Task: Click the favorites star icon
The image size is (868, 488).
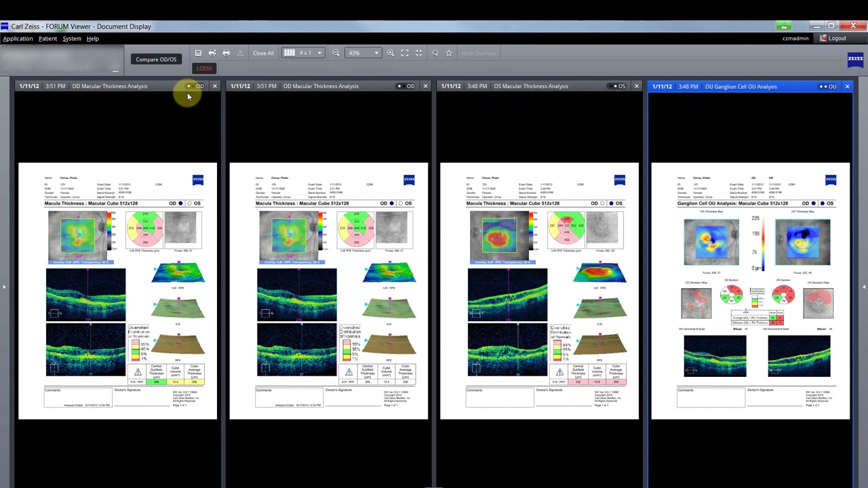Action: 449,53
